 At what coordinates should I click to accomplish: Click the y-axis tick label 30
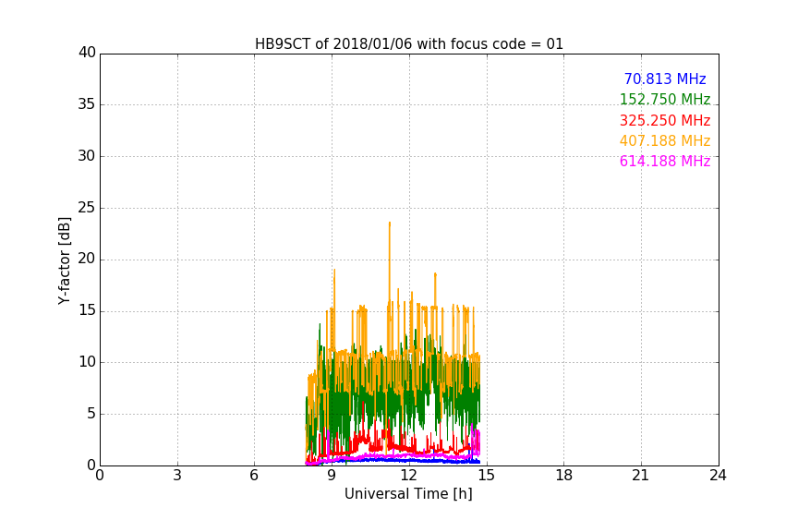[x=87, y=156]
